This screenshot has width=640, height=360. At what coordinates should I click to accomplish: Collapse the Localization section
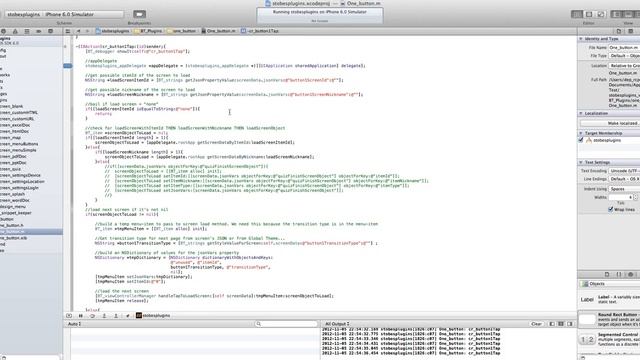pos(581,113)
